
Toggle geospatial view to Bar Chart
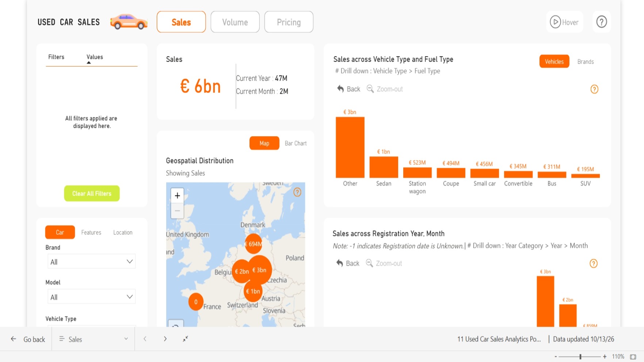[296, 143]
